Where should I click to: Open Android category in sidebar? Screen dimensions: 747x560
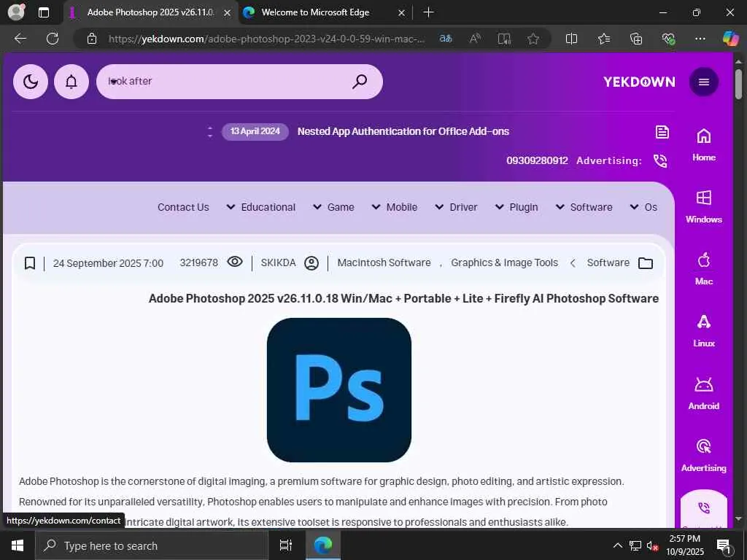pyautogui.click(x=704, y=393)
